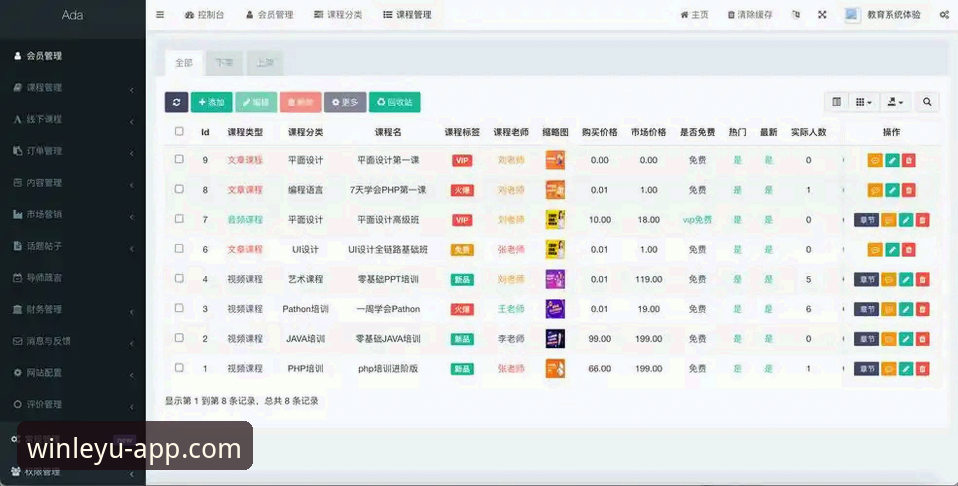Image resolution: width=958 pixels, height=486 pixels.
Task: Click the refresh button in the table toolbar
Action: (x=177, y=102)
